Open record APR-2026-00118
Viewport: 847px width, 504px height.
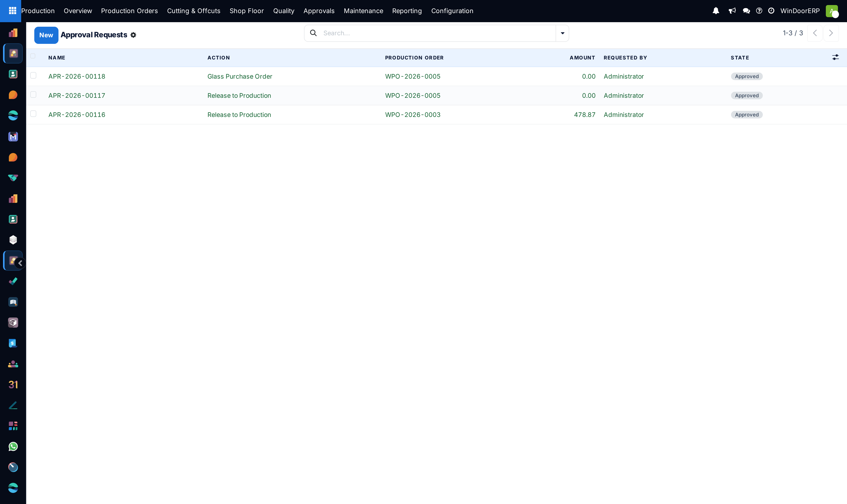click(x=77, y=76)
